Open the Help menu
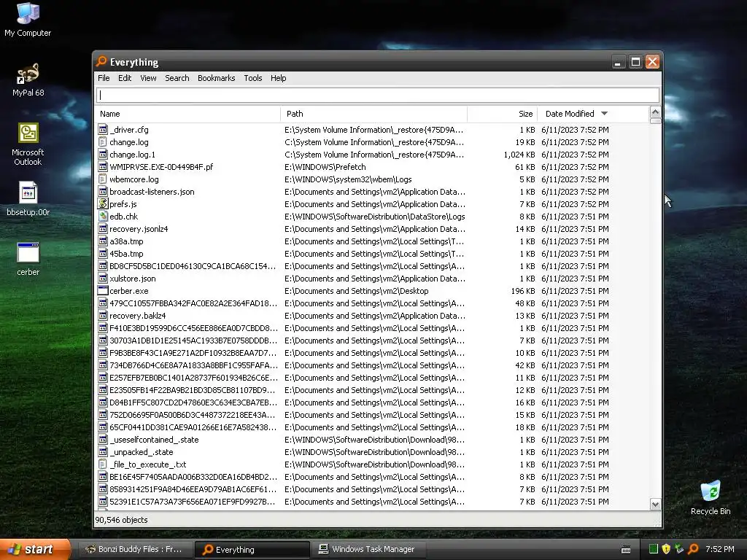The height and width of the screenshot is (560, 747). tap(278, 78)
